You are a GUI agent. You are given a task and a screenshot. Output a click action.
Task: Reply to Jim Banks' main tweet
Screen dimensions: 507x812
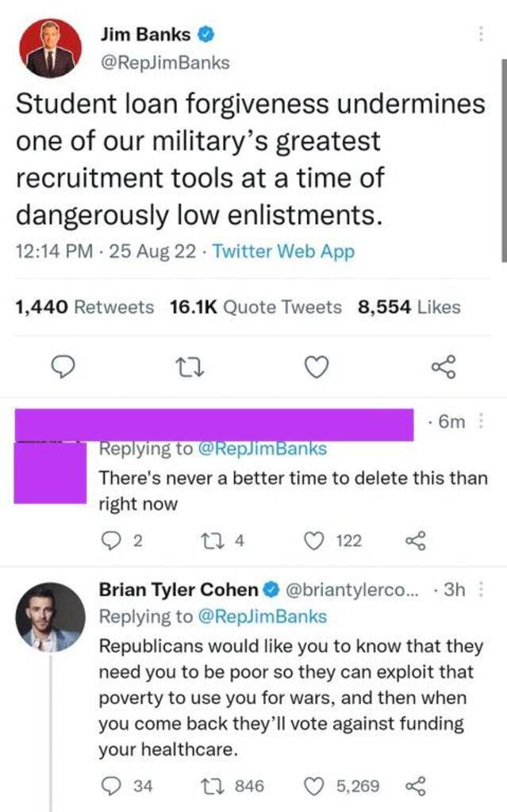[x=63, y=366]
